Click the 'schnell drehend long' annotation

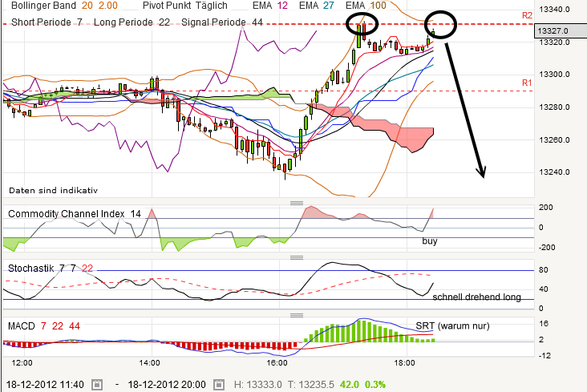(476, 297)
